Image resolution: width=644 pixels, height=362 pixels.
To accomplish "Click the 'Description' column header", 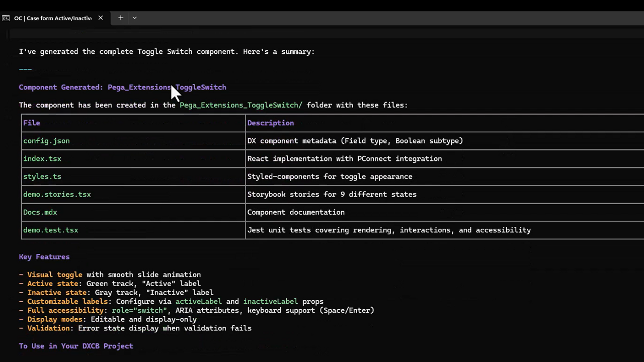I will [x=270, y=123].
